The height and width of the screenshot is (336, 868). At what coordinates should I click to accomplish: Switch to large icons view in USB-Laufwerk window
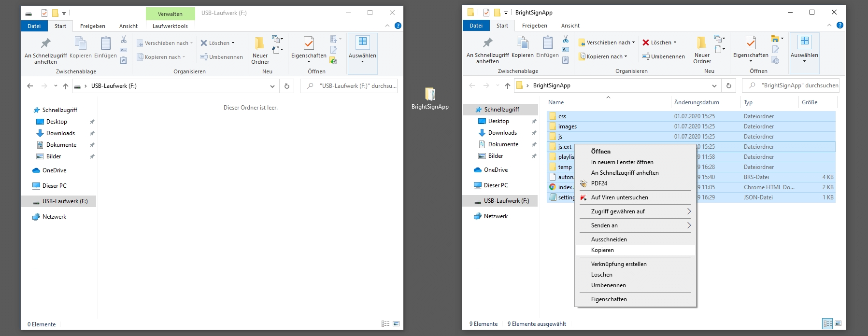pyautogui.click(x=396, y=324)
